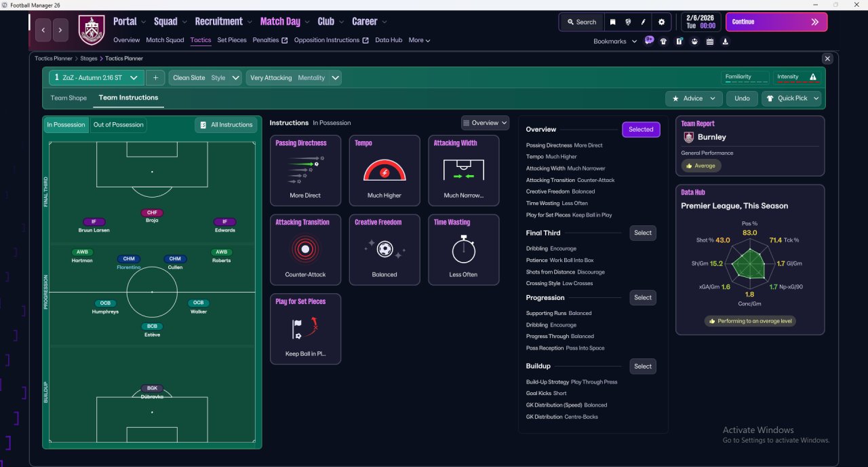
Task: Open the Data Hub sub-tab
Action: pos(388,40)
